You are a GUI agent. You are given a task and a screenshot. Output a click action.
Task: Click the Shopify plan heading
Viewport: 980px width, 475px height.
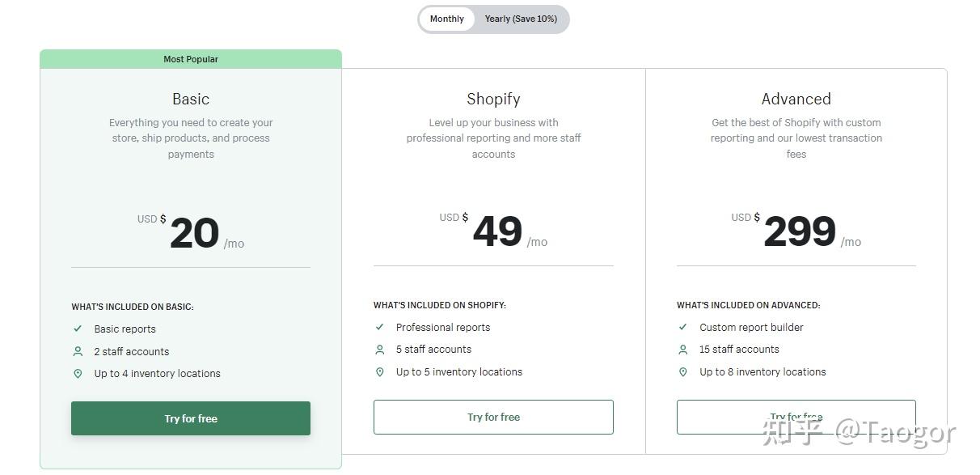pos(493,99)
